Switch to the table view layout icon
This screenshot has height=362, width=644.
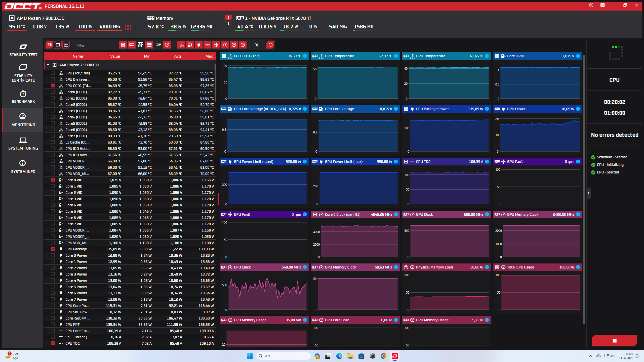(x=58, y=45)
